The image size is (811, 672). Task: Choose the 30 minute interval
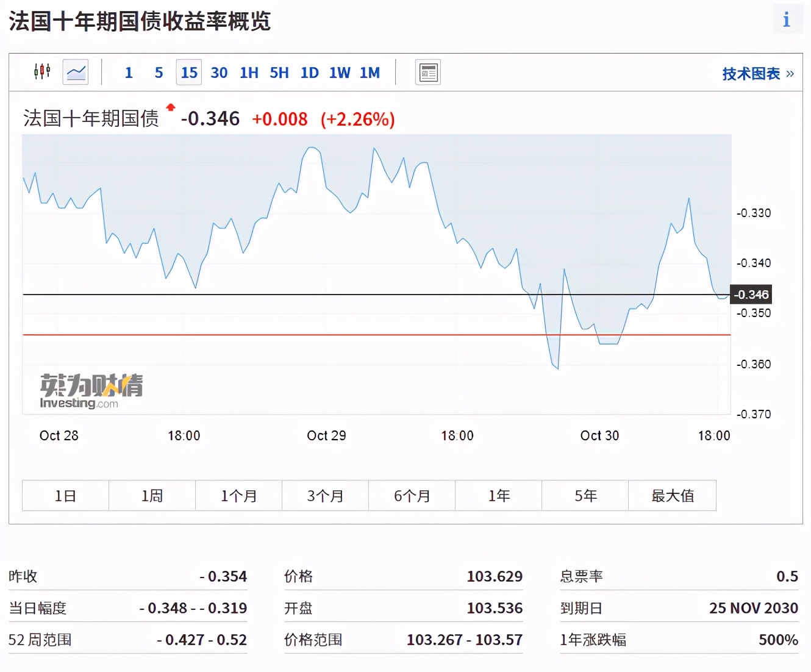[219, 73]
